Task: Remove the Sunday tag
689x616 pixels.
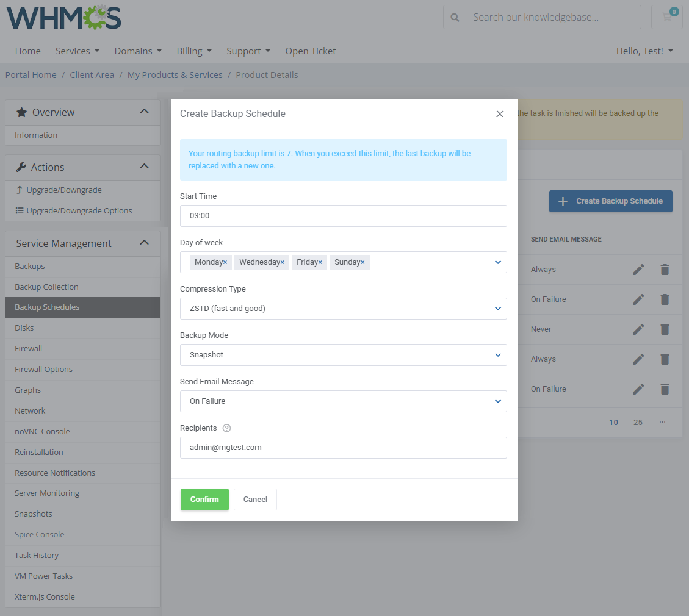Action: pos(363,262)
